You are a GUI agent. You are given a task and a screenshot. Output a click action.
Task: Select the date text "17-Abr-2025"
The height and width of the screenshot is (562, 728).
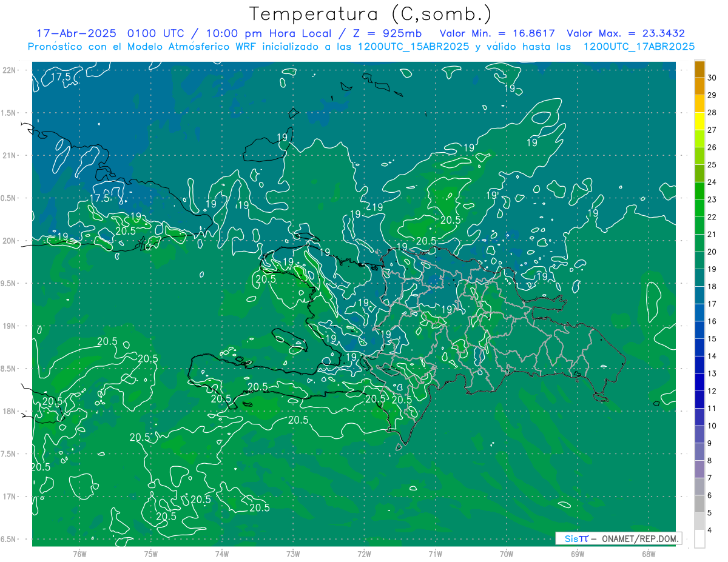point(76,33)
